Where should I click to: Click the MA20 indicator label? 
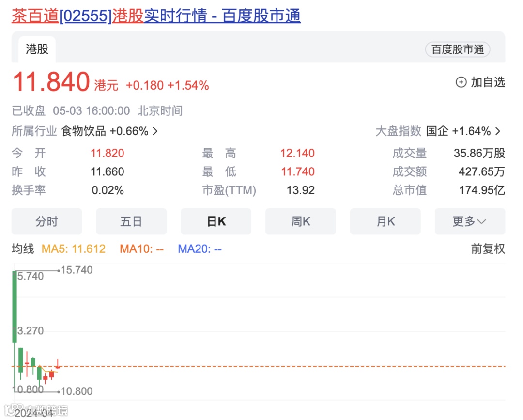pos(200,249)
